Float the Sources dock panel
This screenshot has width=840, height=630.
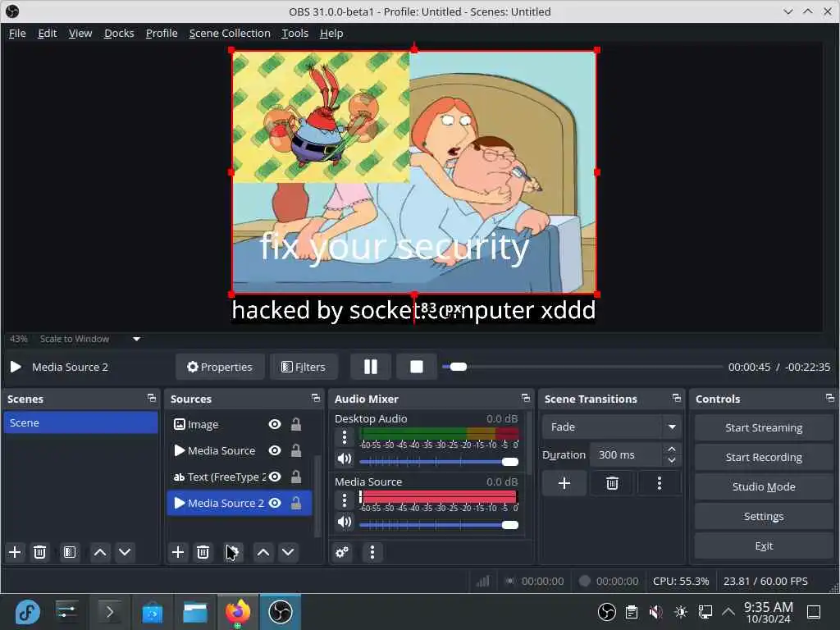pos(316,398)
